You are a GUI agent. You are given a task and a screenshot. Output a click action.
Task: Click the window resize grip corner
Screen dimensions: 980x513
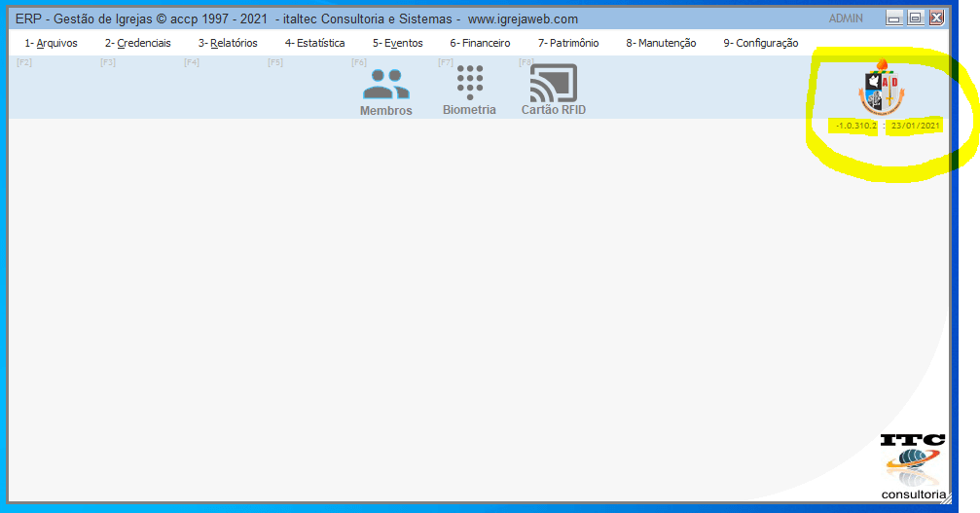coord(947,500)
